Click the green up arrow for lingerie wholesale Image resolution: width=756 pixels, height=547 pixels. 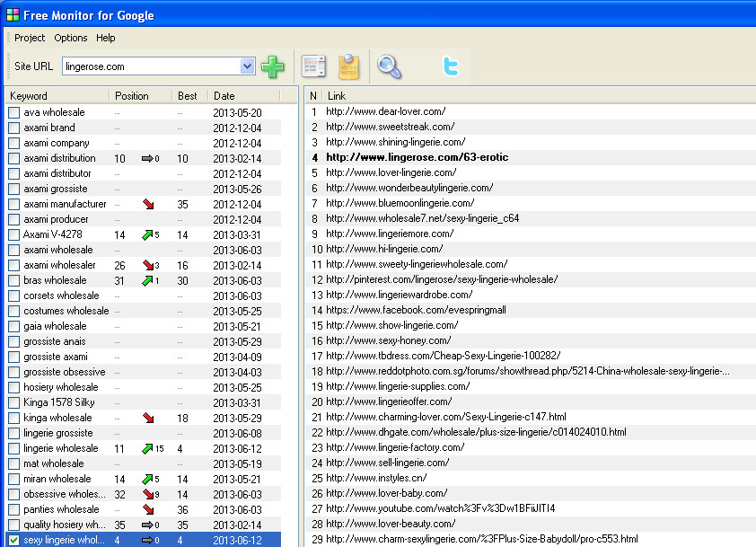[147, 448]
